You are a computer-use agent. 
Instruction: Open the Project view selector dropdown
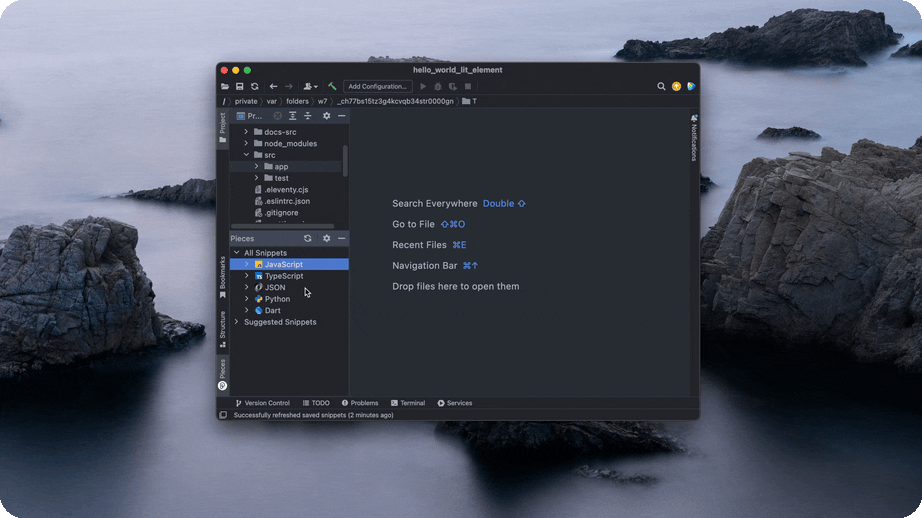[x=249, y=116]
